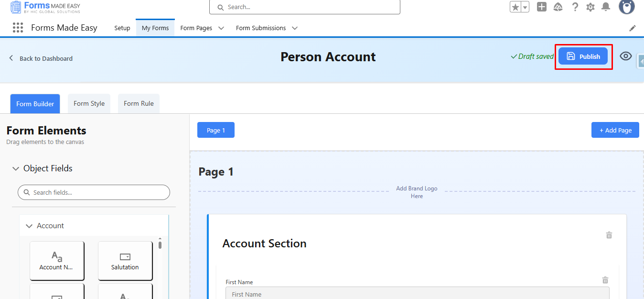Switch to the Form Rule tab
Screen dimensions: 644x299
coord(139,103)
